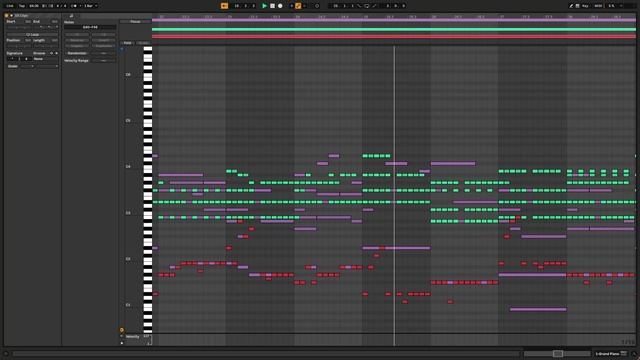Click the horizontal overview scrollbar at the bottom
The image size is (640, 360).
(x=266, y=353)
